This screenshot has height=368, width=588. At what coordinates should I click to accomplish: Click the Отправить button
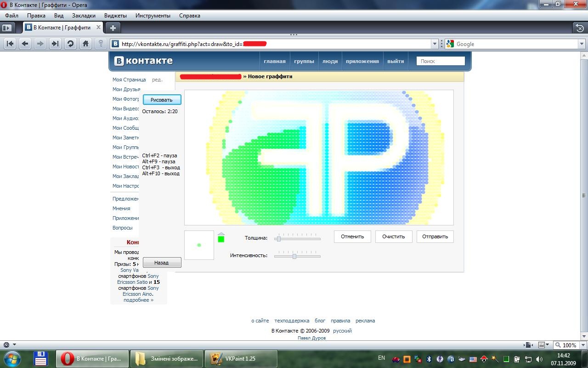coord(435,236)
